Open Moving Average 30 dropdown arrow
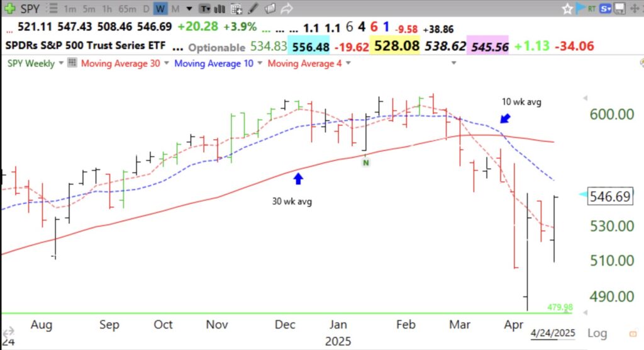Viewport: 644px width, 350px height. tap(166, 63)
